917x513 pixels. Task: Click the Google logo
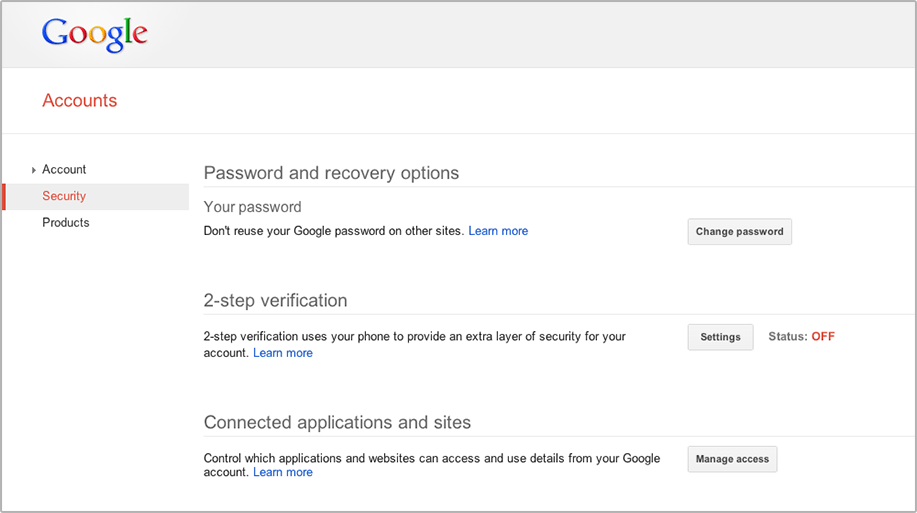(x=95, y=34)
